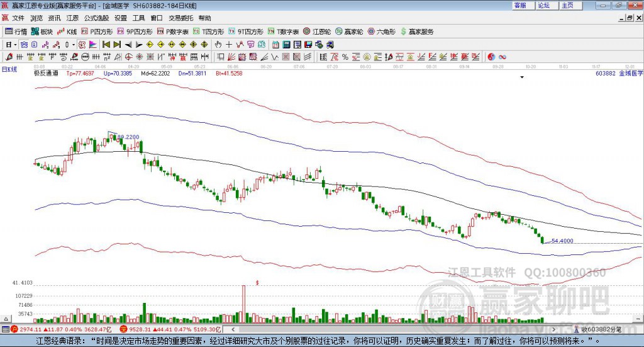This screenshot has width=644, height=347.
Task: Click the first yellow diamond arrow icon
Action: [x=150, y=45]
